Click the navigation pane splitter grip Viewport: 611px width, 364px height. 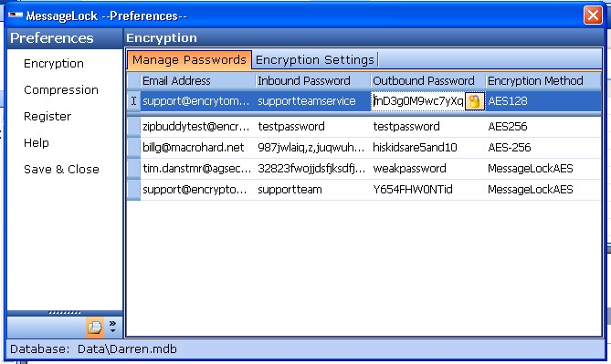(x=65, y=313)
